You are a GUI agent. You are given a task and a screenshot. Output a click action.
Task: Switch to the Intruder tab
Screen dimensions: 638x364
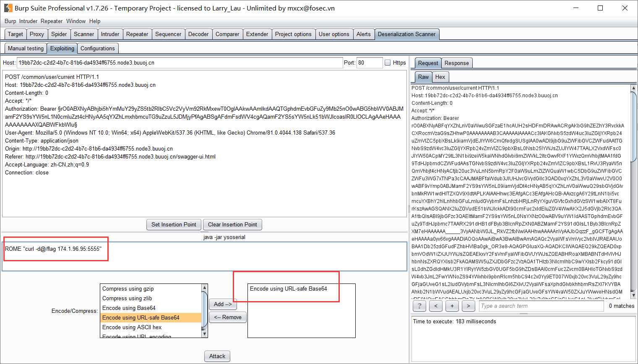tap(110, 34)
